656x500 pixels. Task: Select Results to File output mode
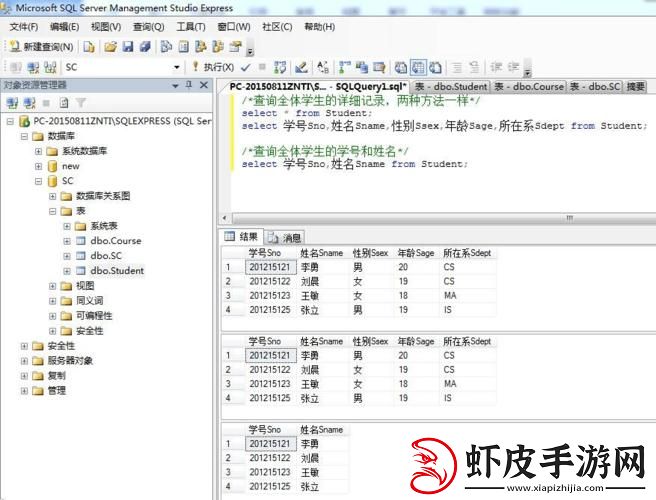(435, 67)
